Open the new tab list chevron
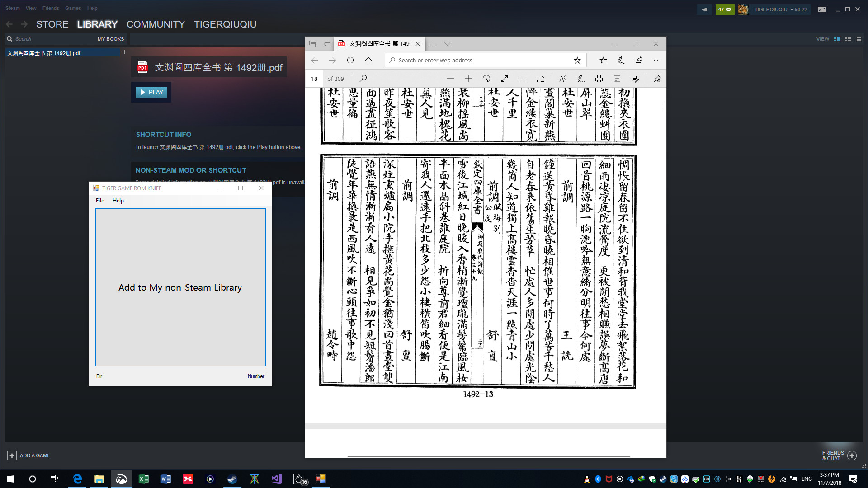The height and width of the screenshot is (488, 868). (448, 44)
